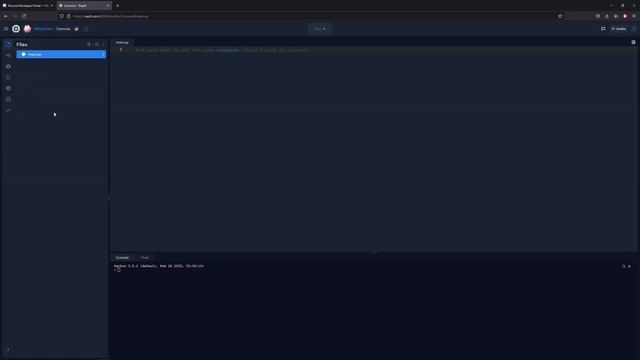Click editor line 1 placeholder text
Screen dimensions: 640x360
coord(222,50)
